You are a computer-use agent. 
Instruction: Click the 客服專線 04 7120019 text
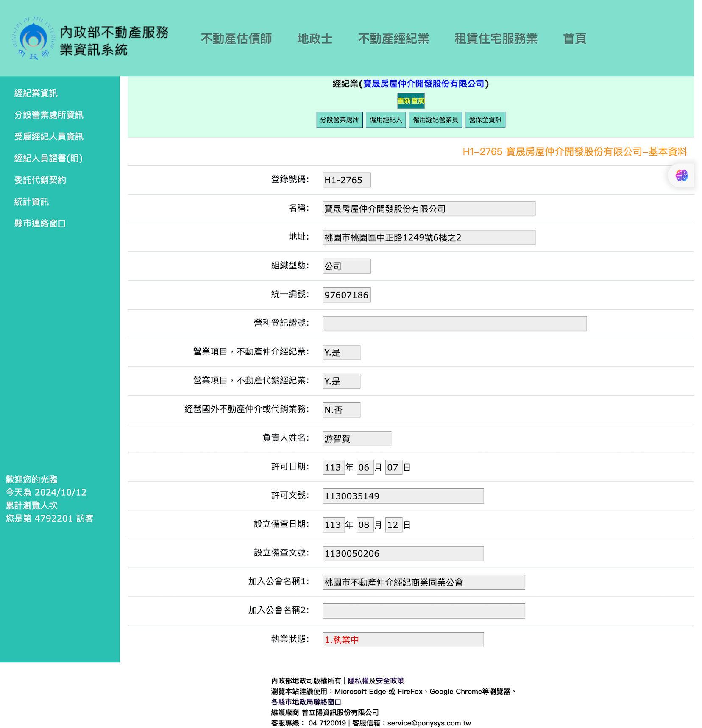pyautogui.click(x=309, y=723)
